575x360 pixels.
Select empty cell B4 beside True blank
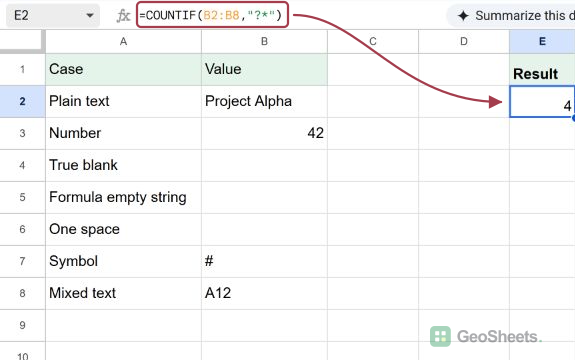tap(264, 165)
